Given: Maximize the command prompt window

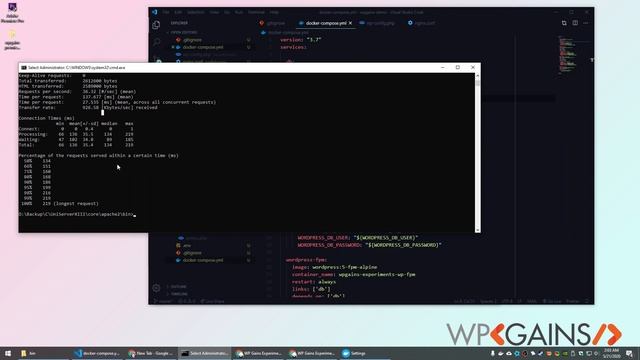Looking at the screenshot, I should (x=458, y=67).
